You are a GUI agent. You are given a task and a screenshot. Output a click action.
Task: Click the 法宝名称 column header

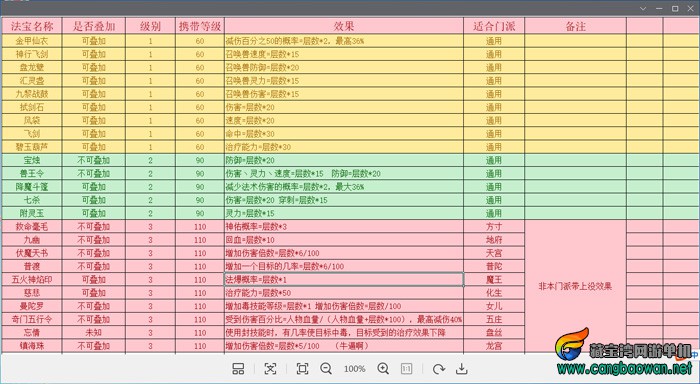tap(32, 26)
